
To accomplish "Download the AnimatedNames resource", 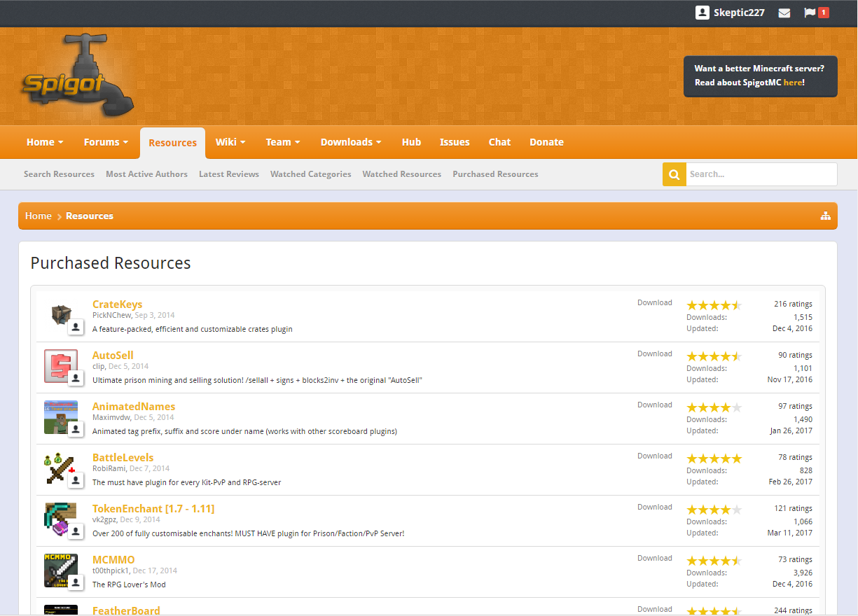I will coord(655,405).
